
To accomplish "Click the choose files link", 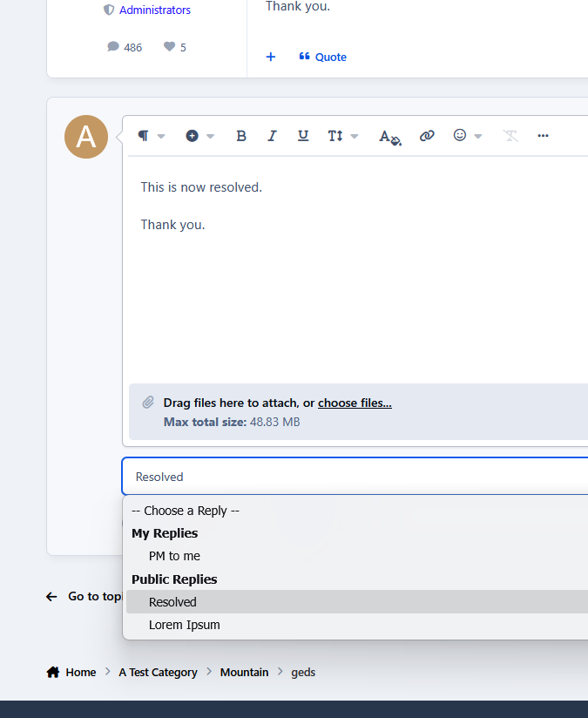I will (x=355, y=403).
